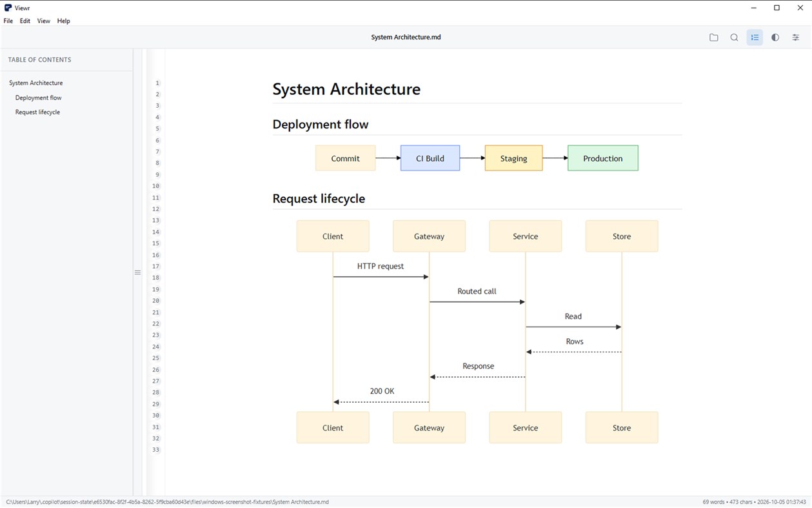
Task: Click the Viewr app icon in title bar
Action: coord(8,8)
